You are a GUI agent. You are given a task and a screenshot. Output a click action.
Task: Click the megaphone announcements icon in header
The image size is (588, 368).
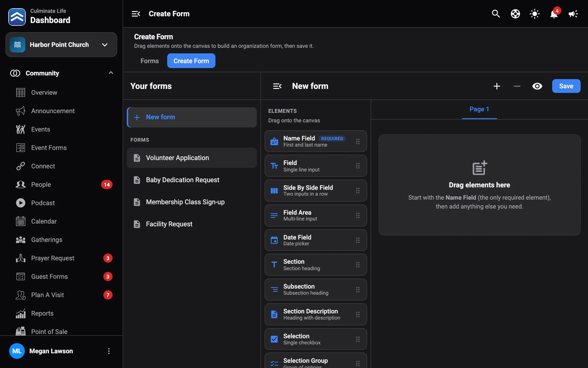click(573, 14)
